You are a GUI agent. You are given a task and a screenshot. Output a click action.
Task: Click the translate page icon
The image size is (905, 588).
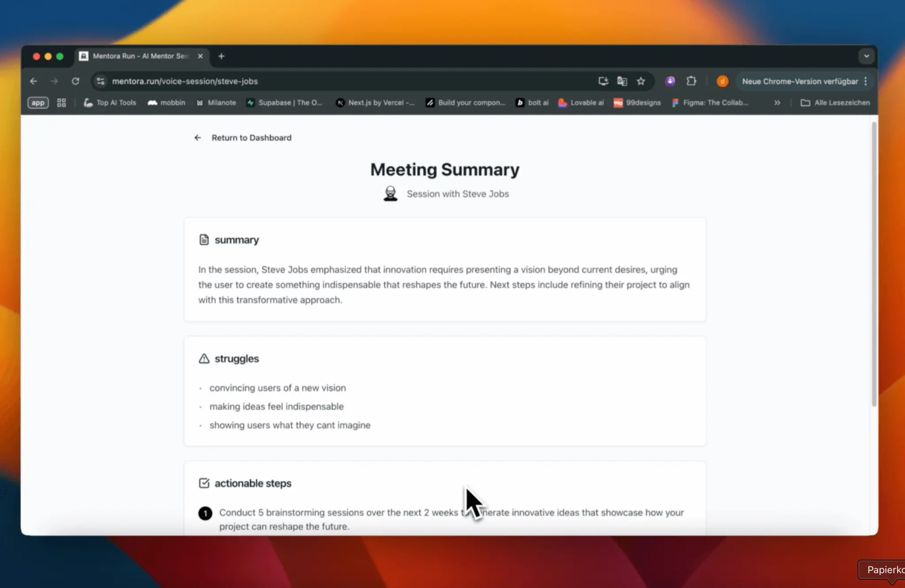(x=622, y=81)
